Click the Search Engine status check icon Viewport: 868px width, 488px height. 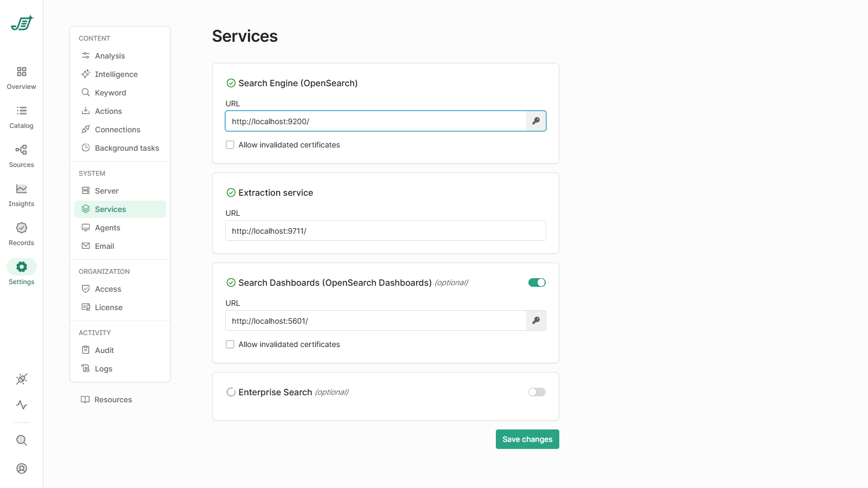tap(231, 83)
